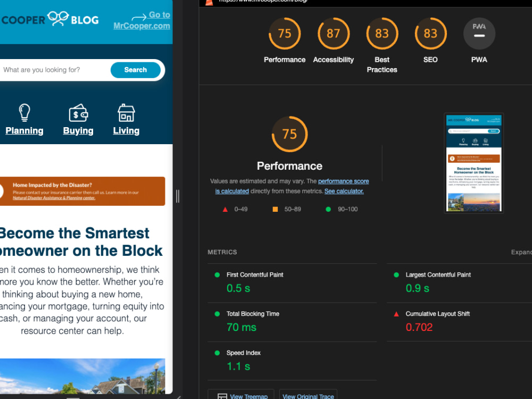
Task: Click the Smartest Homeowner on the Block heading
Action: (81, 242)
